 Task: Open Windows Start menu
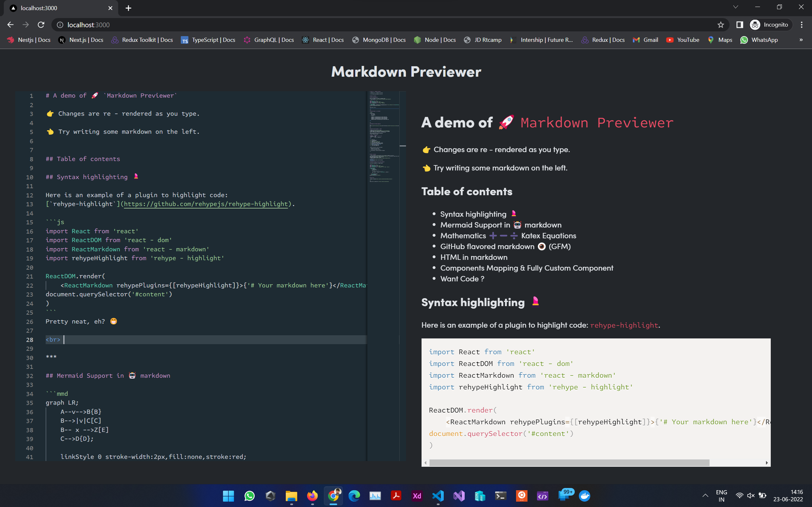coord(228,496)
